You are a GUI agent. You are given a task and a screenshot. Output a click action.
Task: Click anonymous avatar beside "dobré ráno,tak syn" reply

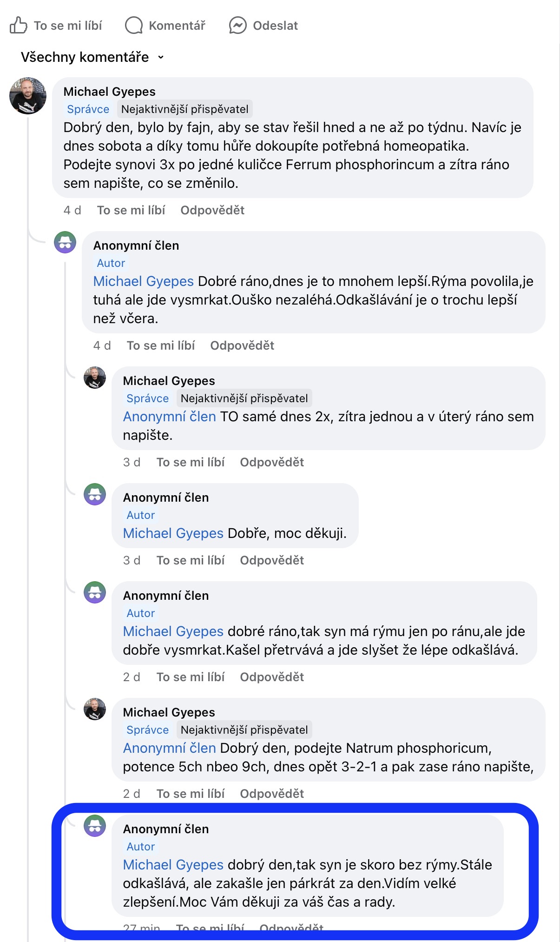pyautogui.click(x=95, y=592)
